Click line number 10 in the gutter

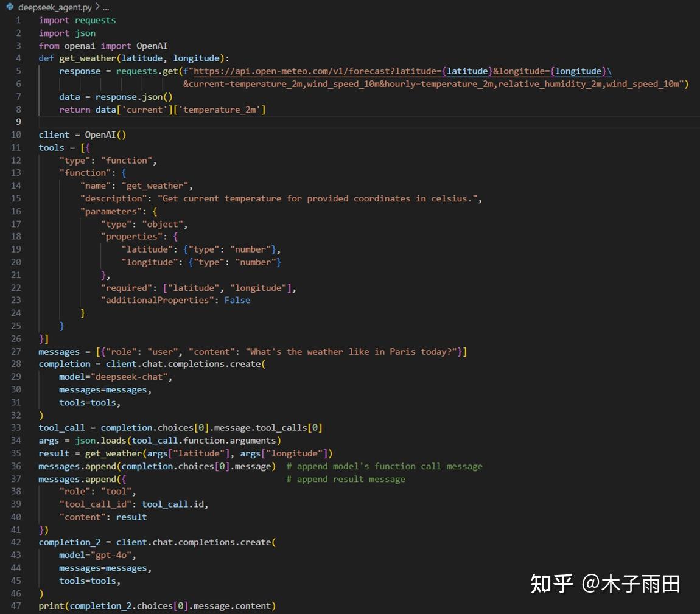tap(16, 134)
